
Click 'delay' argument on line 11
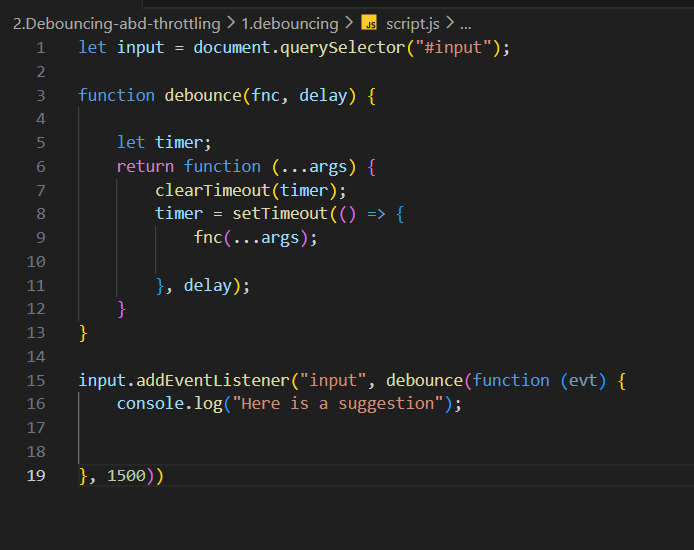[x=208, y=285]
